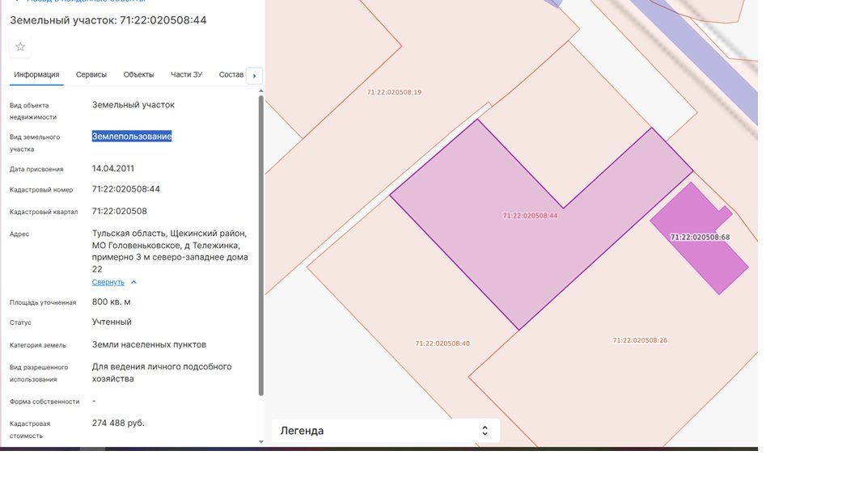Select parcel 71:22:020508:44 label on map

[530, 216]
